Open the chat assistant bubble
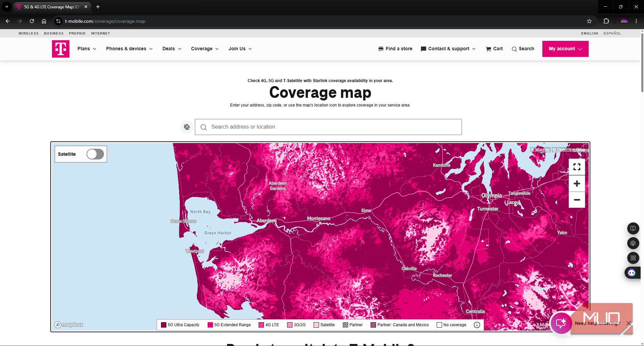Viewport: 644px width, 346px height. click(561, 323)
